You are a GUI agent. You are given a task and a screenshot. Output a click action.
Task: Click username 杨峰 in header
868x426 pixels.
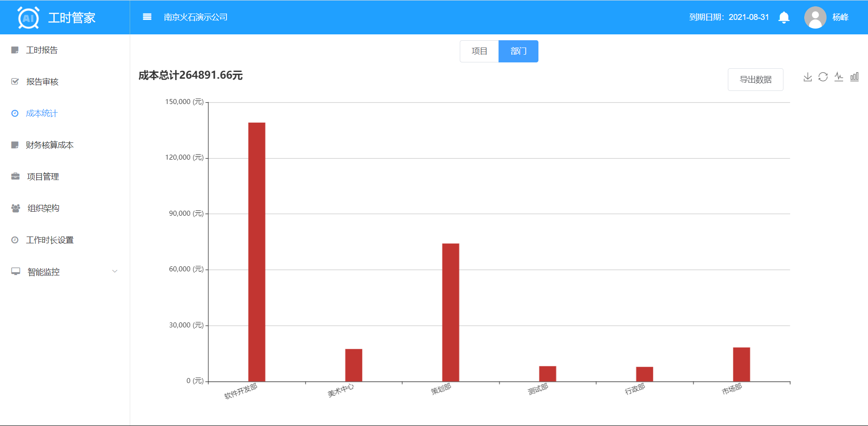840,17
